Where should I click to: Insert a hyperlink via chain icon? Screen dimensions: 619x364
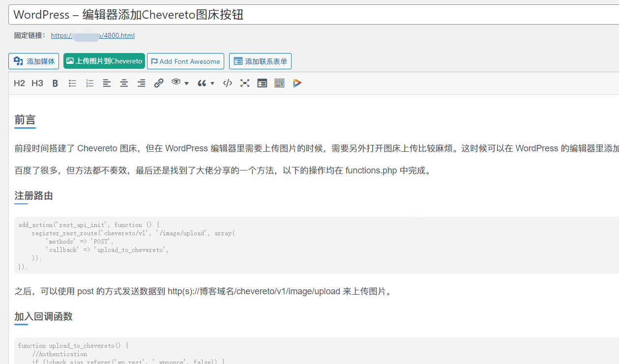point(158,83)
